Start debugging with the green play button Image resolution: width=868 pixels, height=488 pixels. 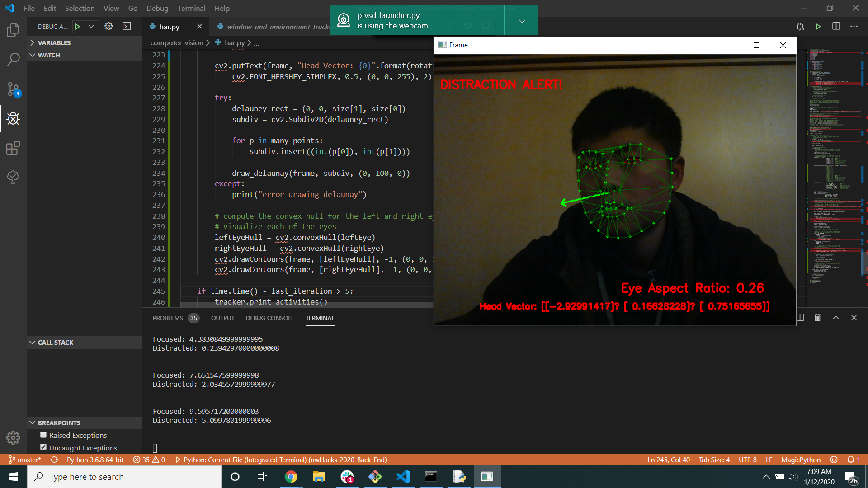tap(77, 27)
